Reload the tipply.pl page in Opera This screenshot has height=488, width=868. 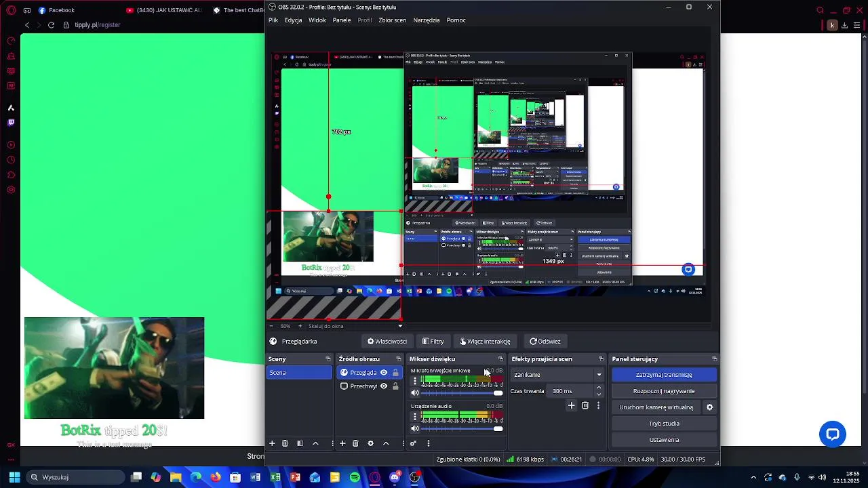pos(51,25)
